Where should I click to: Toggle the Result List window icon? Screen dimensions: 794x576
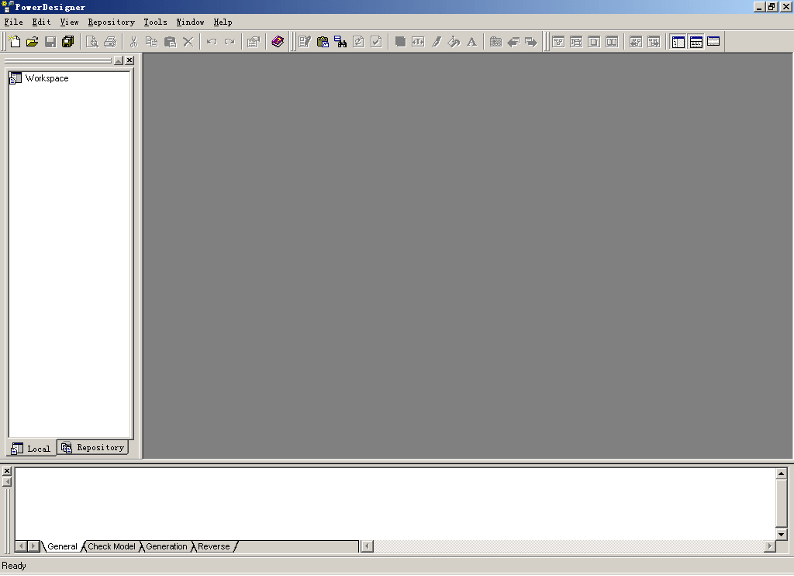pyautogui.click(x=713, y=42)
